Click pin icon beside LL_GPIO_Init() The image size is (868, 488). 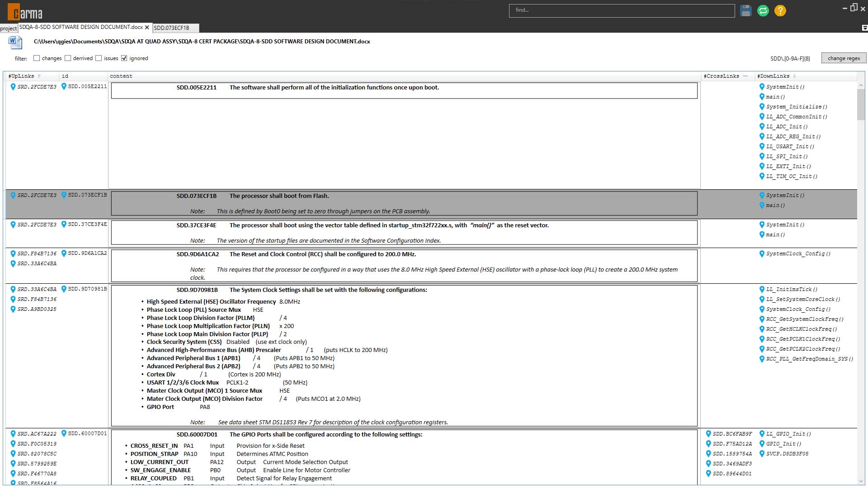(x=762, y=434)
